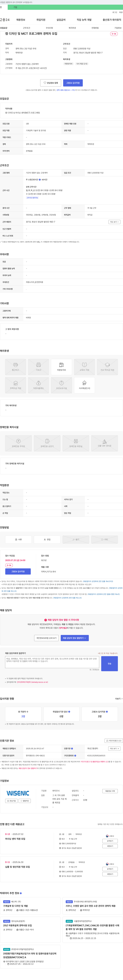The image size is (123, 980).
Task: Open 기계설계 및 디자인 및 개발 recommendation
Action: pos(16,906)
